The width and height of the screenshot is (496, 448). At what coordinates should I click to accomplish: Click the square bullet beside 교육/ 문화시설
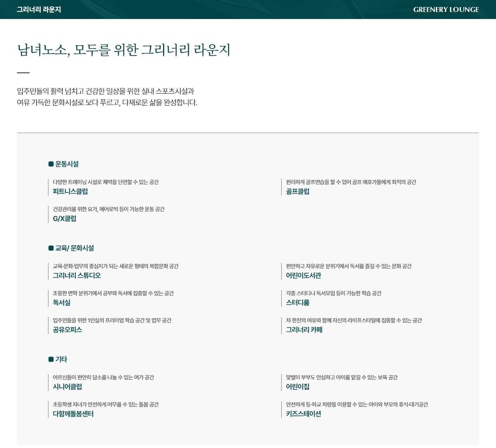coord(51,248)
